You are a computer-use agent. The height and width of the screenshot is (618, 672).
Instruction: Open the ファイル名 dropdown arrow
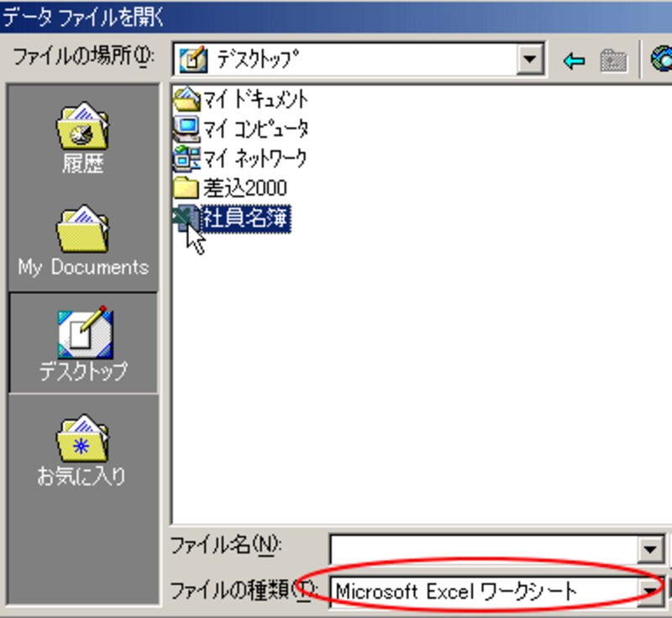click(650, 548)
